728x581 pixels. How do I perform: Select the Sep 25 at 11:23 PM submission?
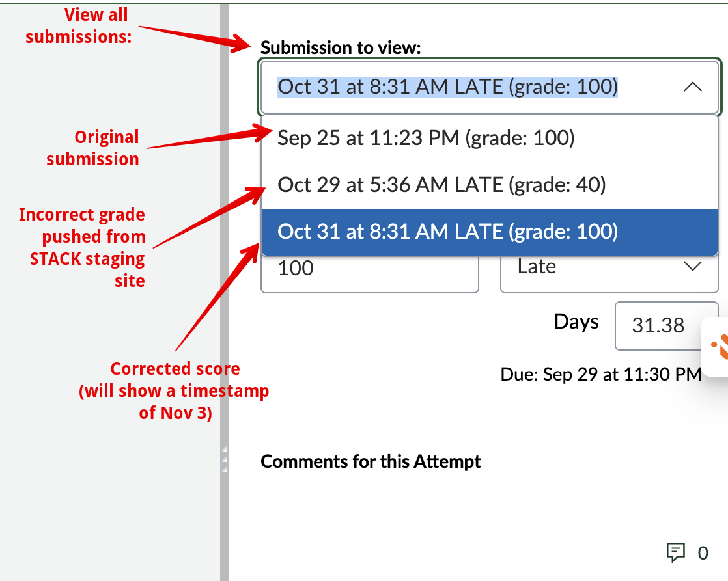tap(426, 138)
